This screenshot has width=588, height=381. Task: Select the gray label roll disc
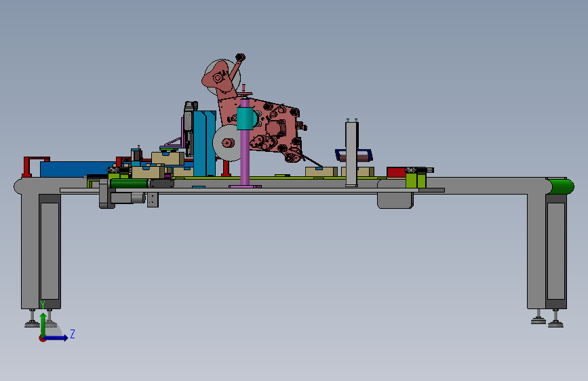tap(227, 143)
